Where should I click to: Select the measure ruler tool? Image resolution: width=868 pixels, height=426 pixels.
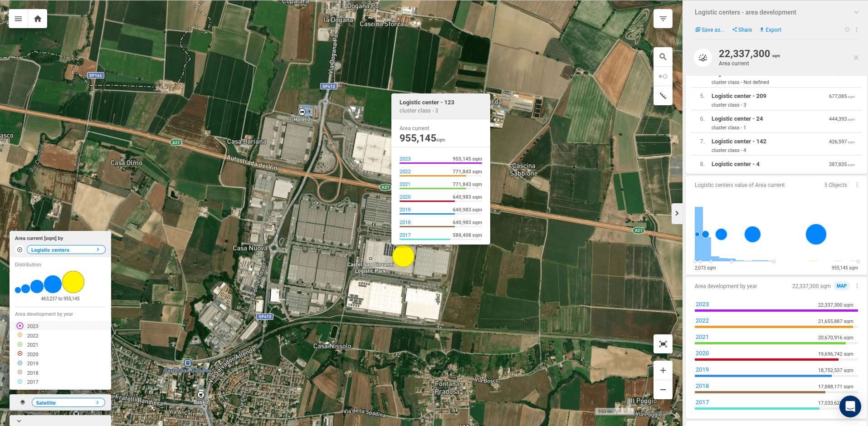(x=663, y=96)
